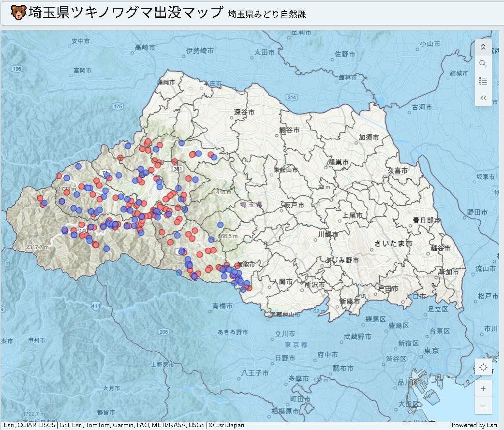Click the route 314 road shield
The width and height of the screenshot is (504, 430).
pos(292,97)
